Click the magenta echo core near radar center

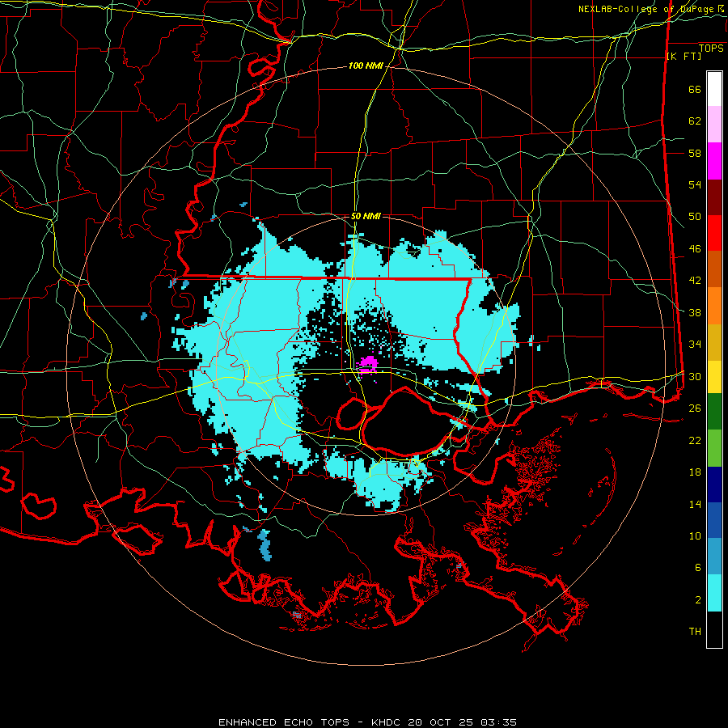[368, 364]
